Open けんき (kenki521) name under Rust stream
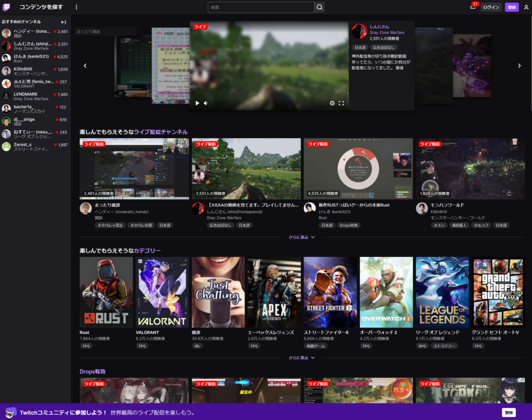Screen dimensions: 532x420 tap(335, 212)
